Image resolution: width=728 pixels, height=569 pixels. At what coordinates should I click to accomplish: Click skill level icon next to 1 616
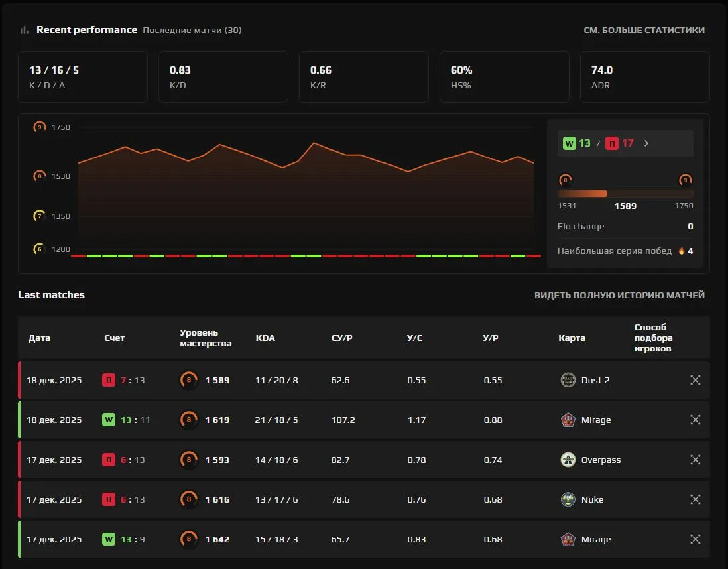click(x=188, y=499)
